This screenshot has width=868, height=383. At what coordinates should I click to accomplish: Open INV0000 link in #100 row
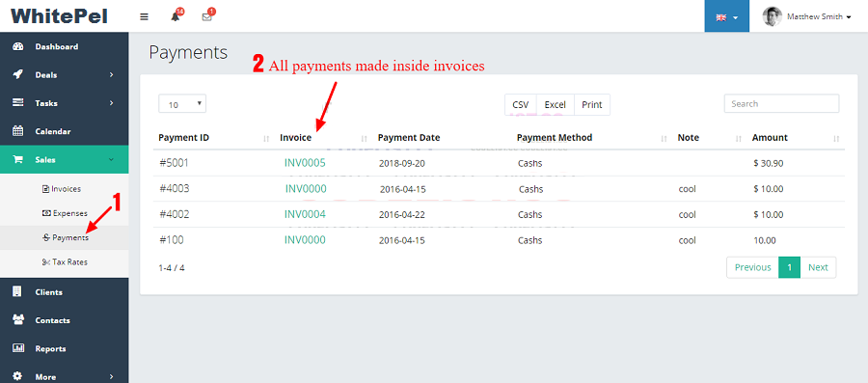point(305,239)
